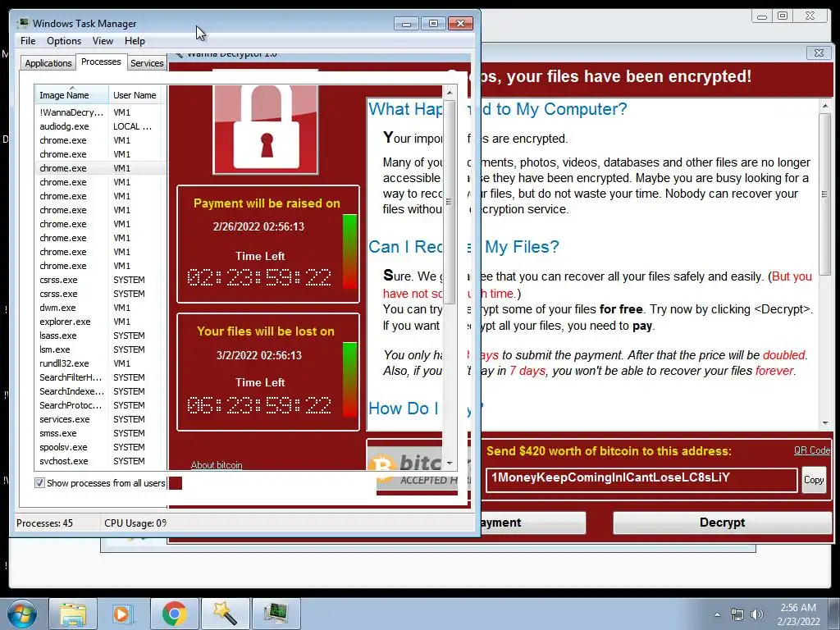The image size is (840, 630).
Task: Click the taskbar clock showing 2:56 AM
Action: click(x=799, y=614)
